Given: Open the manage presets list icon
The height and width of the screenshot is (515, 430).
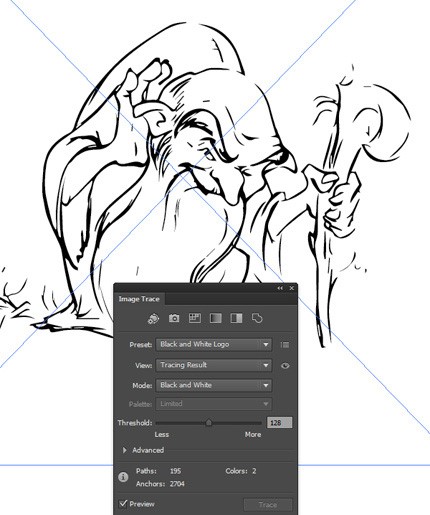Looking at the screenshot, I should (x=285, y=345).
